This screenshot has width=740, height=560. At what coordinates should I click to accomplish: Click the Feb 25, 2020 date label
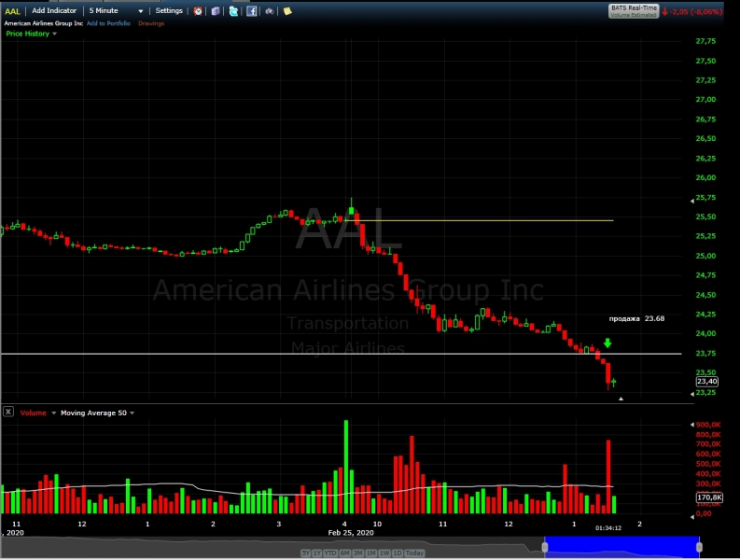click(351, 533)
